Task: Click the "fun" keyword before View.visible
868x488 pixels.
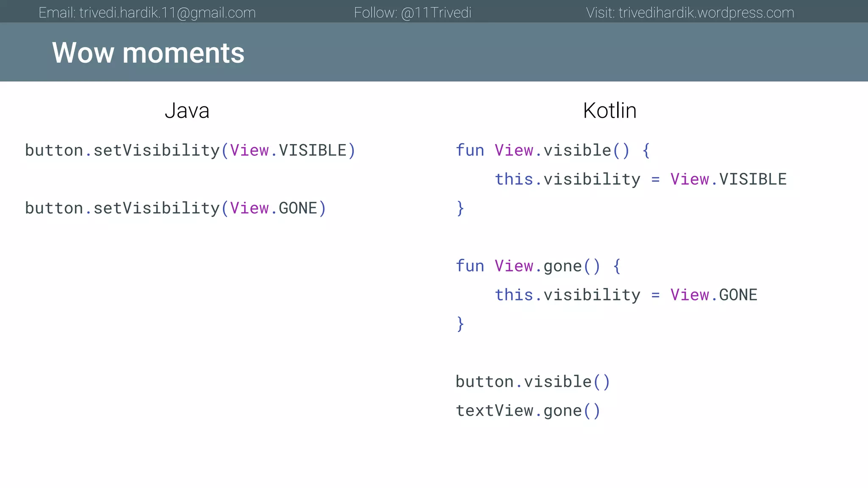Action: tap(470, 150)
